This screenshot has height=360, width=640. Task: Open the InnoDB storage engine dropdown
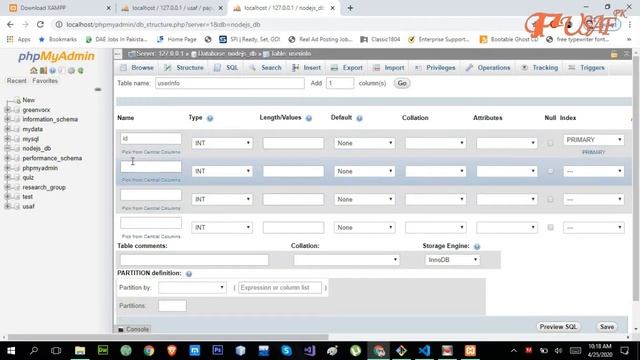pos(452,260)
